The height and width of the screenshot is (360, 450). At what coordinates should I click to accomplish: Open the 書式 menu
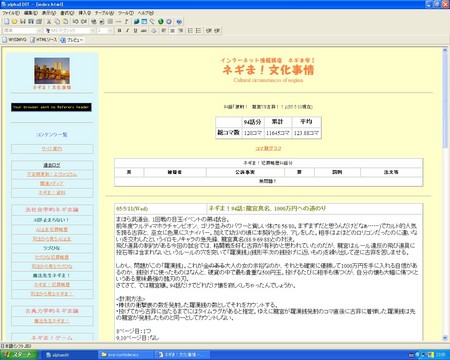67,13
